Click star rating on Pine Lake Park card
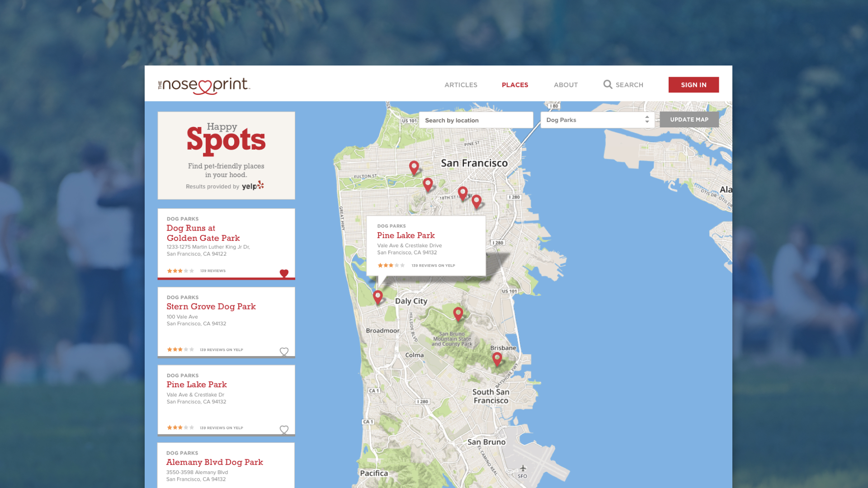The height and width of the screenshot is (488, 868). coord(180,427)
